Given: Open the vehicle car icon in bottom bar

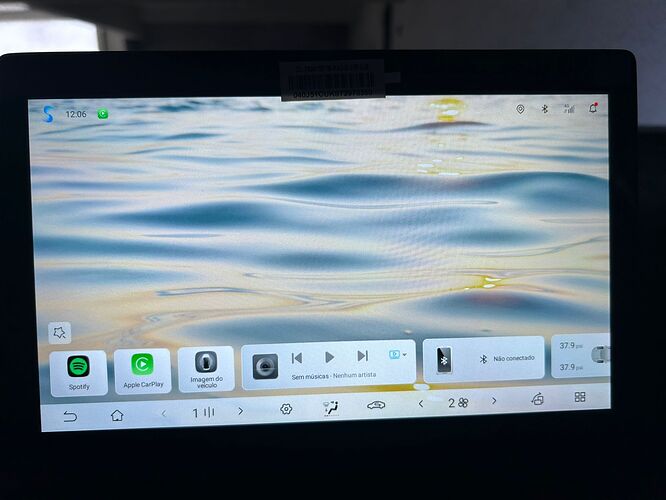Looking at the screenshot, I should click(376, 405).
